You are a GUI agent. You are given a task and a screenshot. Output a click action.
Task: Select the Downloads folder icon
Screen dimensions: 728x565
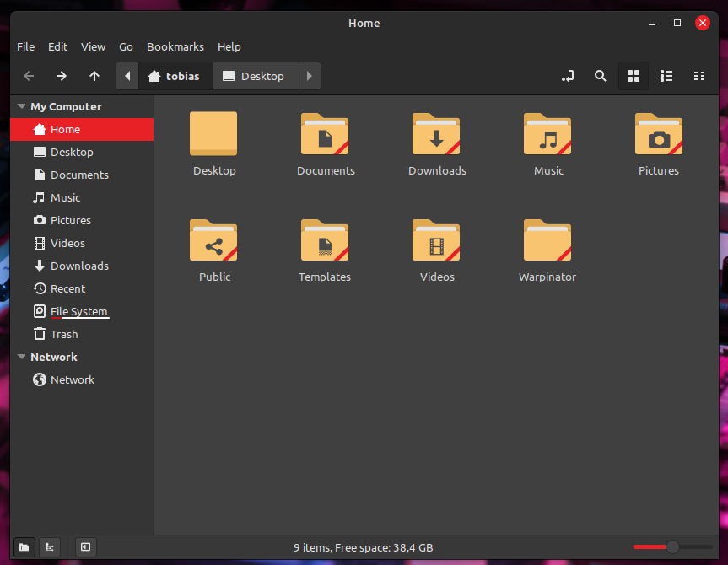436,134
